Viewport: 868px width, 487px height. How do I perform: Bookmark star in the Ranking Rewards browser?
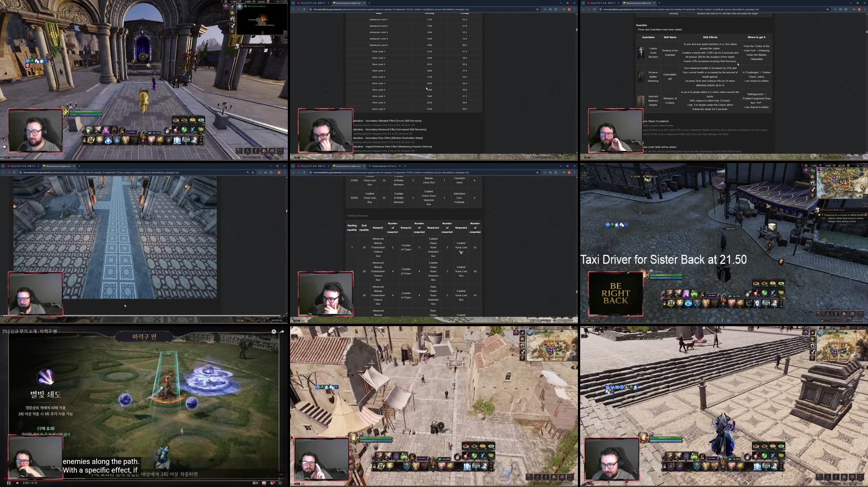click(x=538, y=172)
